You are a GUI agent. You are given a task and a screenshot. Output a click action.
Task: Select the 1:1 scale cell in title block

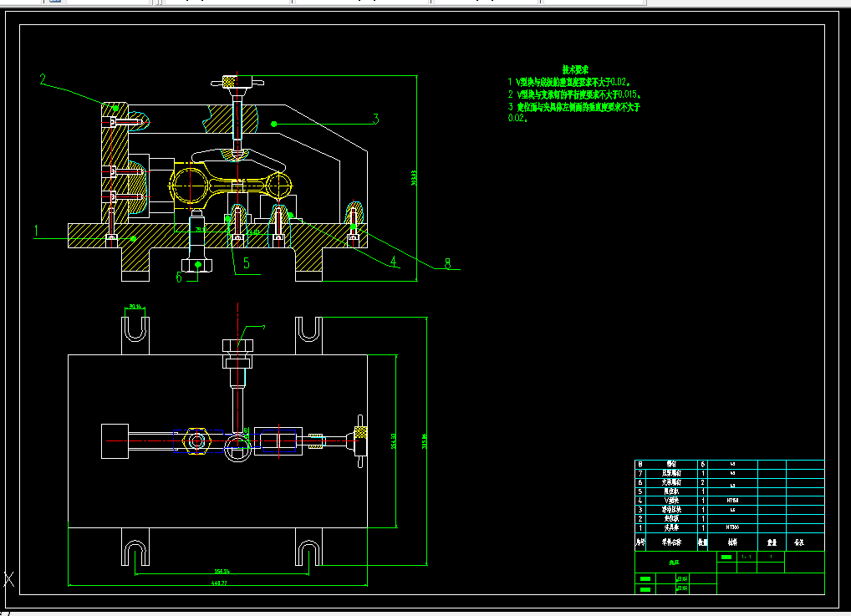[x=747, y=557]
